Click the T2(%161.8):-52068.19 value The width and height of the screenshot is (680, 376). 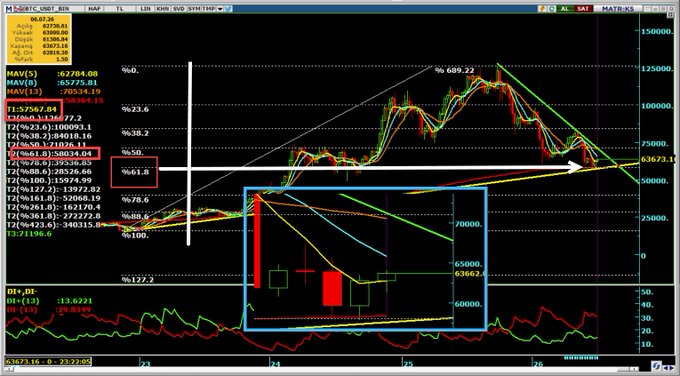(53, 198)
